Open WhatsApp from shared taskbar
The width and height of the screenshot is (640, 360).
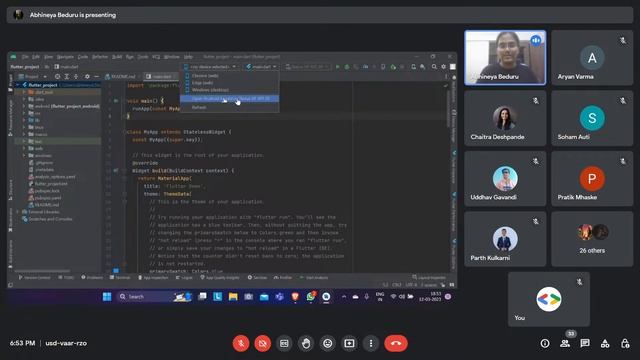click(311, 297)
